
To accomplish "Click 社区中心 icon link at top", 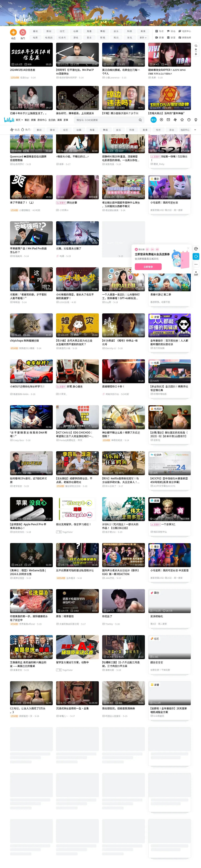I will pyautogui.click(x=185, y=31).
